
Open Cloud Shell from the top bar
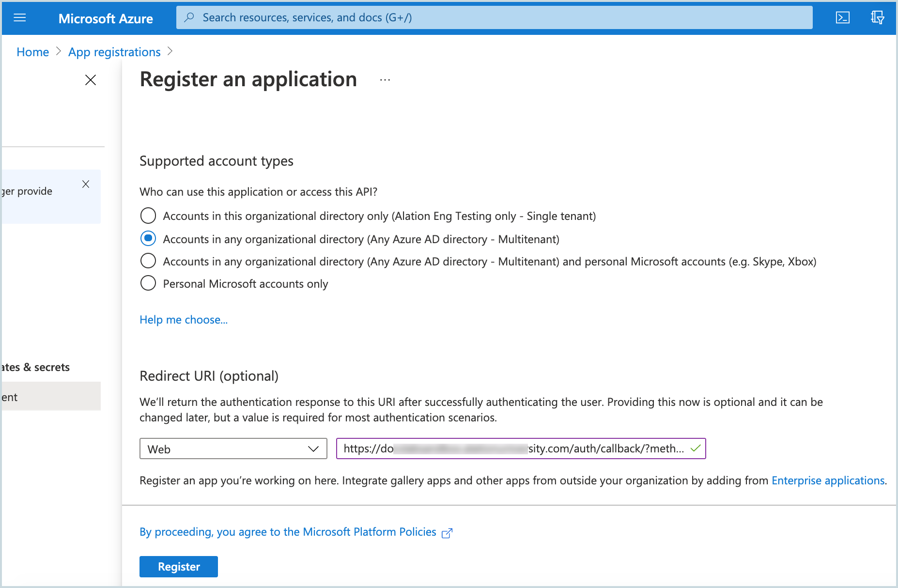click(x=843, y=18)
